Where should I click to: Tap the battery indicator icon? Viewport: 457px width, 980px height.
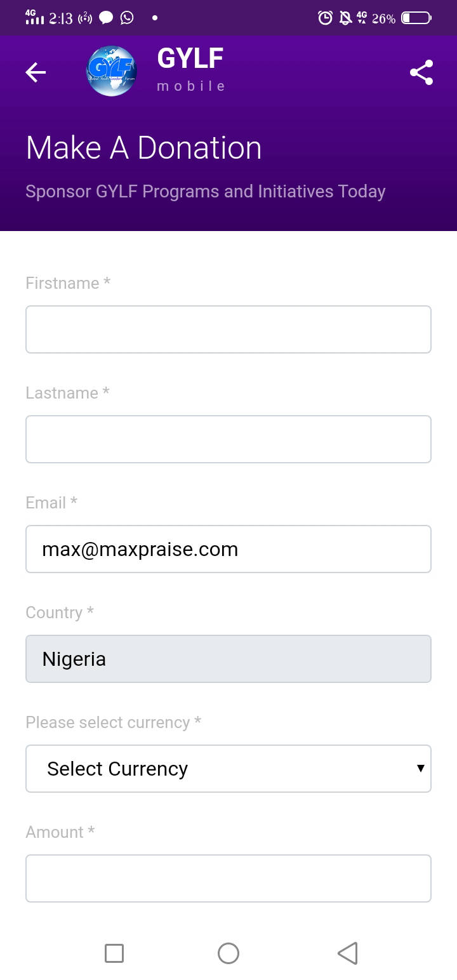(416, 18)
